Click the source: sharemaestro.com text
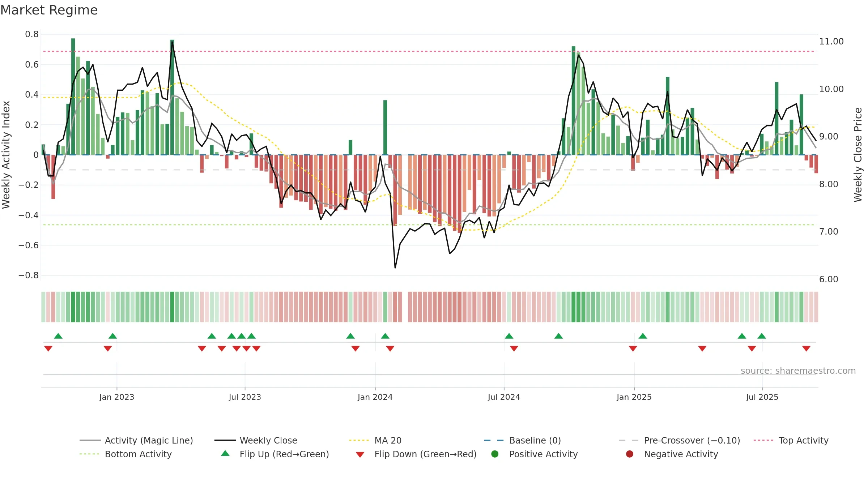868x488 pixels. pyautogui.click(x=798, y=371)
